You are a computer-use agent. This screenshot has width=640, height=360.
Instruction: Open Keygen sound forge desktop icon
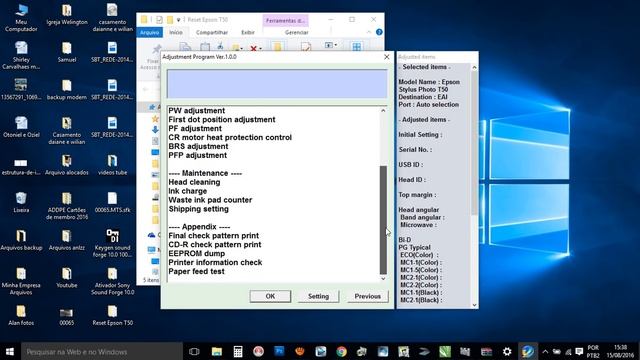(112, 243)
